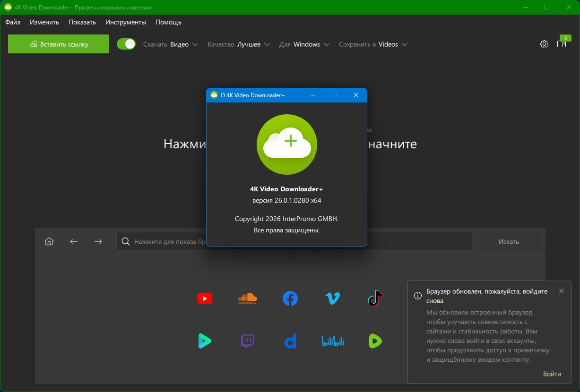
Task: Go to the browser home page icon
Action: click(x=49, y=241)
